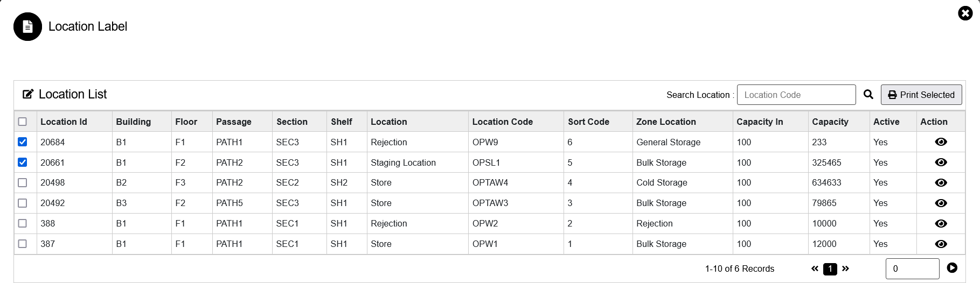Go to next page of records
Image resolution: width=980 pixels, height=283 pixels.
[845, 268]
